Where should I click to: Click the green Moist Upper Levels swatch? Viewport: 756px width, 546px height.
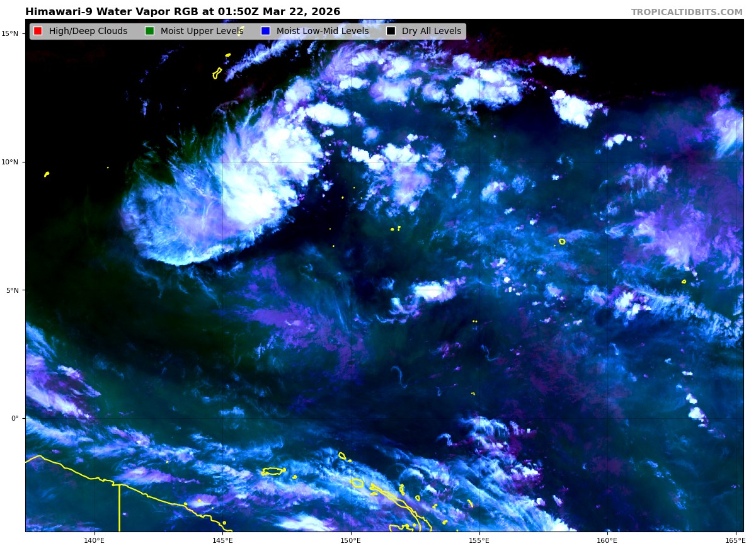point(149,31)
